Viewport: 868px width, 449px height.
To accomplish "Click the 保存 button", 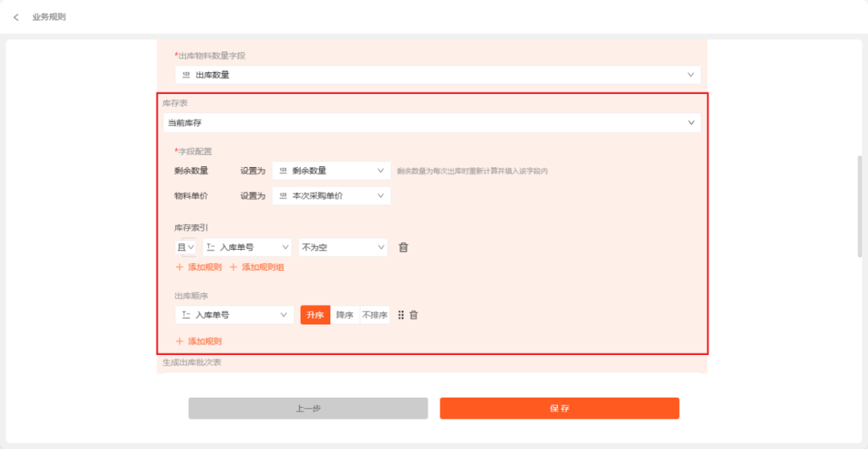I will pyautogui.click(x=559, y=409).
